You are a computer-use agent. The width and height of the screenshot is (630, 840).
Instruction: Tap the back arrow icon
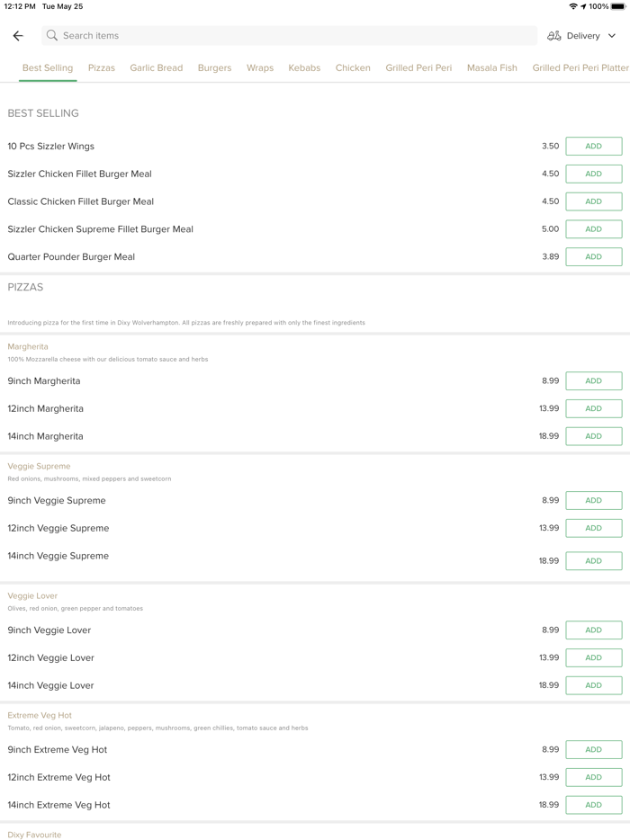tap(18, 36)
